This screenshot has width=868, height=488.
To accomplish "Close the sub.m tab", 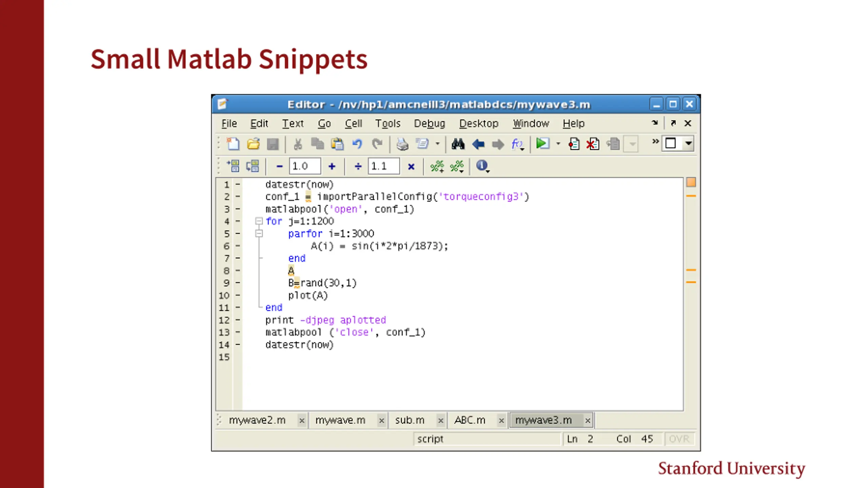I will (x=440, y=421).
